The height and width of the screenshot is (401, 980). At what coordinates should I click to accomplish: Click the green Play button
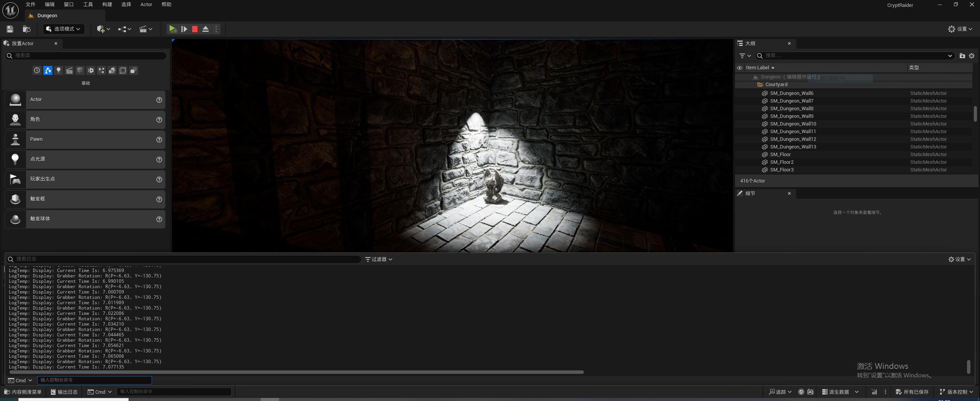[x=173, y=29]
